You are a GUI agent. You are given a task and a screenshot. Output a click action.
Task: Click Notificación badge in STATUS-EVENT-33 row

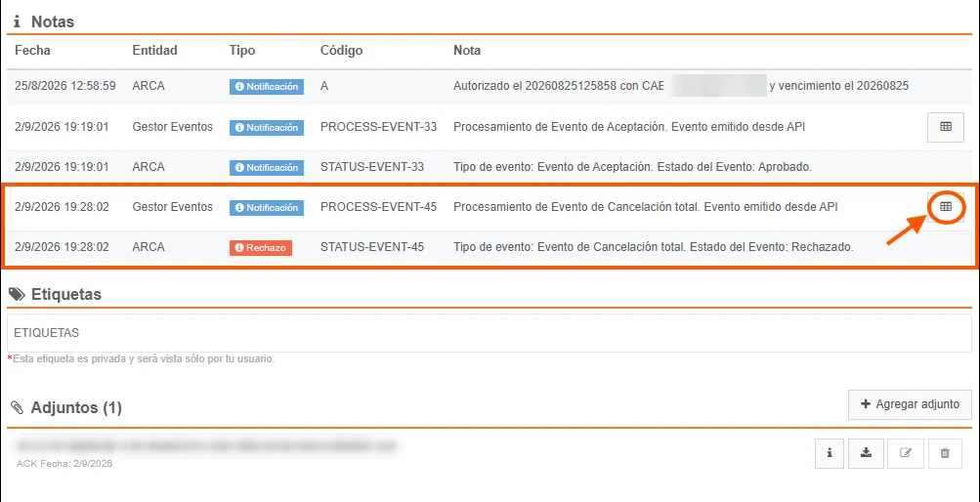pos(266,167)
